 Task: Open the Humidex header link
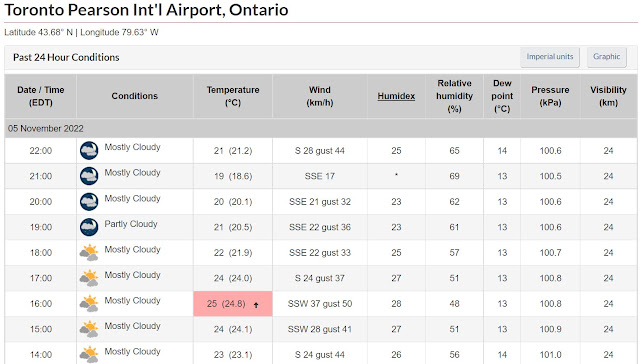(396, 96)
